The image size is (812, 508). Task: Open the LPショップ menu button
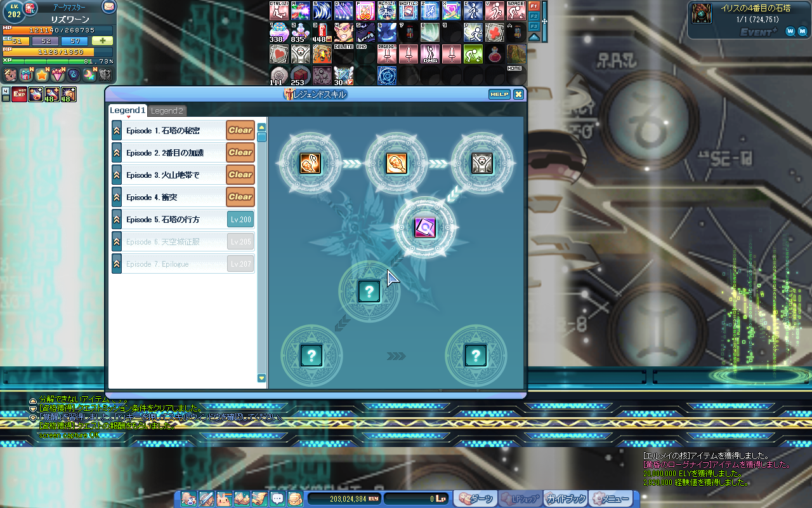[520, 498]
